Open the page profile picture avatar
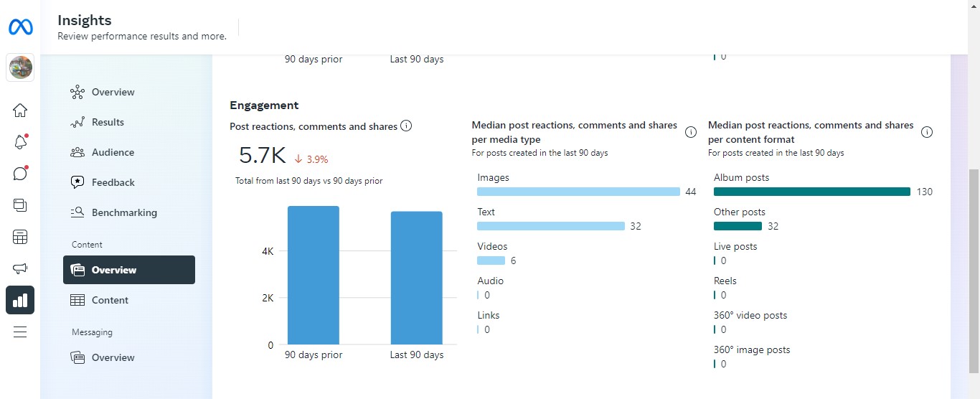 pyautogui.click(x=20, y=68)
